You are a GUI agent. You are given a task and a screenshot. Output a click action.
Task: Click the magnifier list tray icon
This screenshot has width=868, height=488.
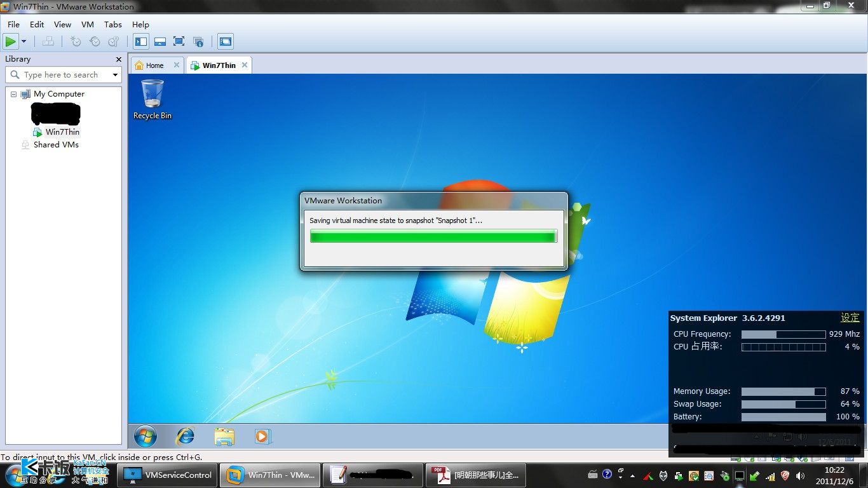(709, 476)
